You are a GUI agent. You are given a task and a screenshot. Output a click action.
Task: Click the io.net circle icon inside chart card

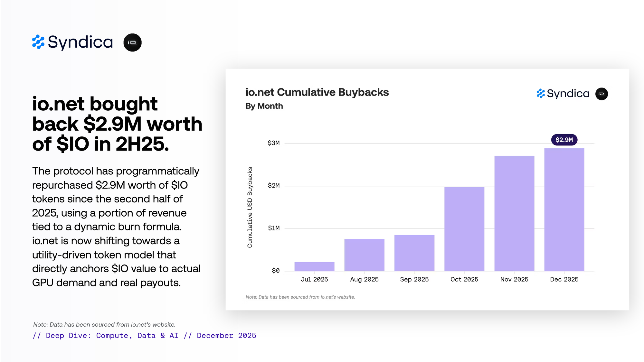pyautogui.click(x=601, y=94)
